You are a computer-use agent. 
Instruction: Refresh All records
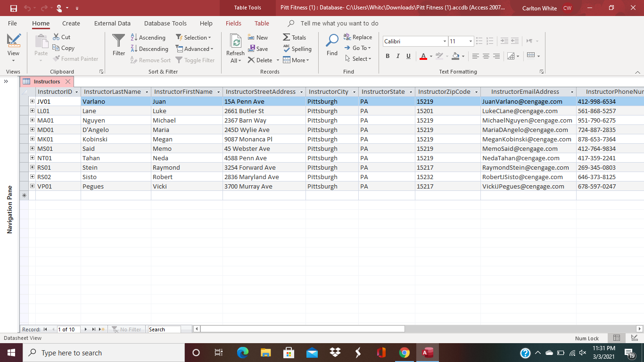235,47
